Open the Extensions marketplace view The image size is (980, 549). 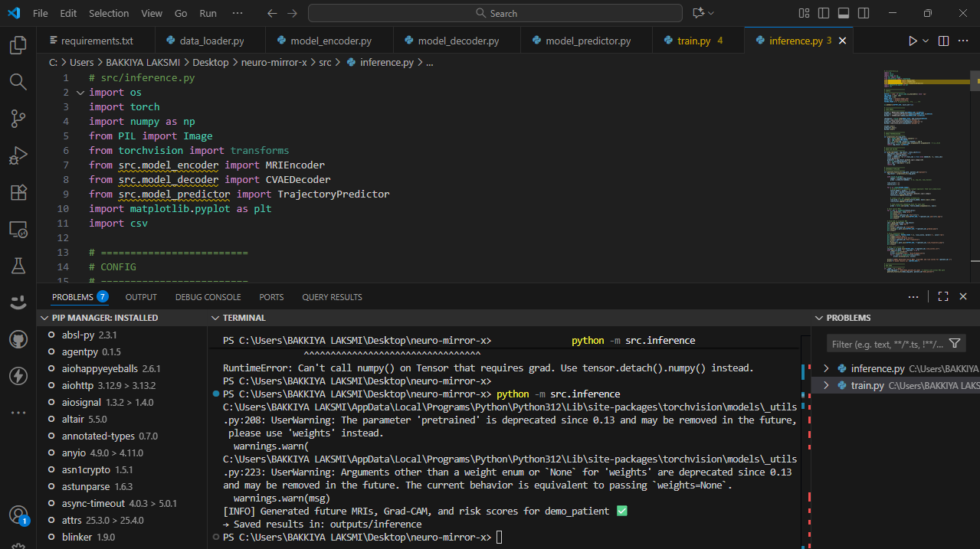click(18, 192)
